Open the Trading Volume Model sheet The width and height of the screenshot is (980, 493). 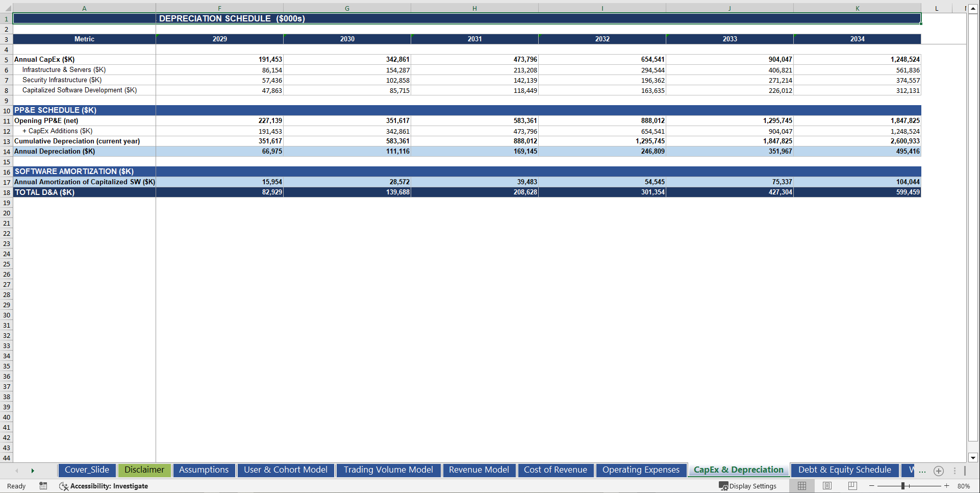coord(388,470)
